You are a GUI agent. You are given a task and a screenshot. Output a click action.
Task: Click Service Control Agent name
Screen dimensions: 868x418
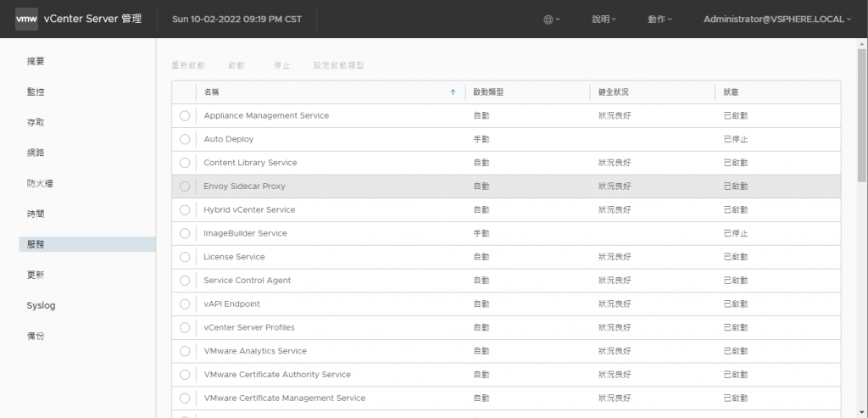[248, 281]
